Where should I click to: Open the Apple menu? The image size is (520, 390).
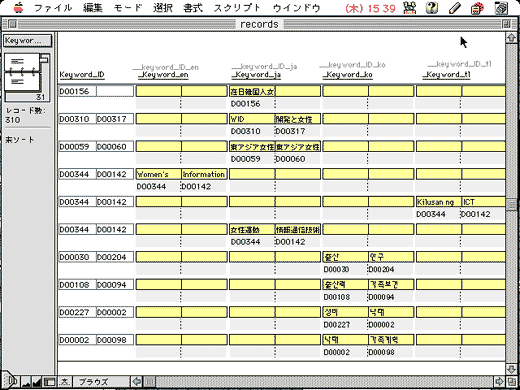(18, 7)
